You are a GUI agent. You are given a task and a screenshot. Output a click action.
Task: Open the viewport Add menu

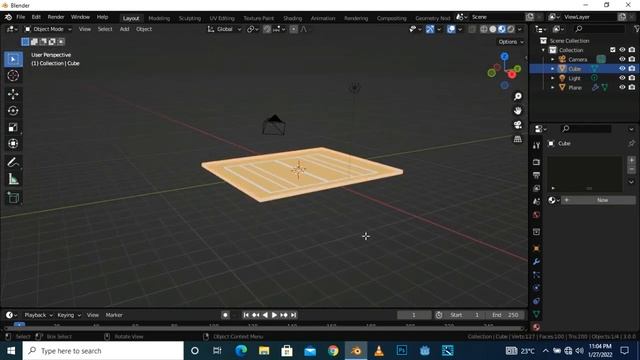[124, 29]
